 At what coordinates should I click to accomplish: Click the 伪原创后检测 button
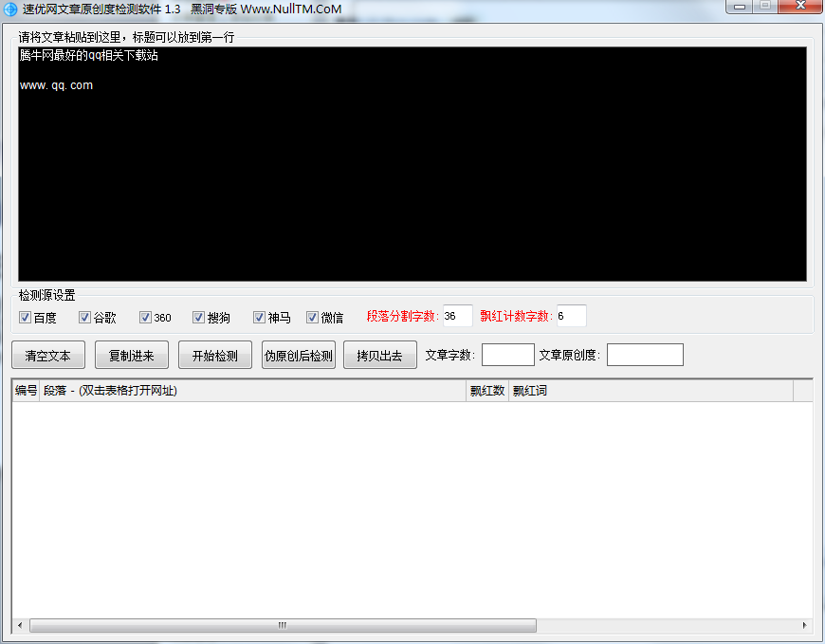click(299, 355)
